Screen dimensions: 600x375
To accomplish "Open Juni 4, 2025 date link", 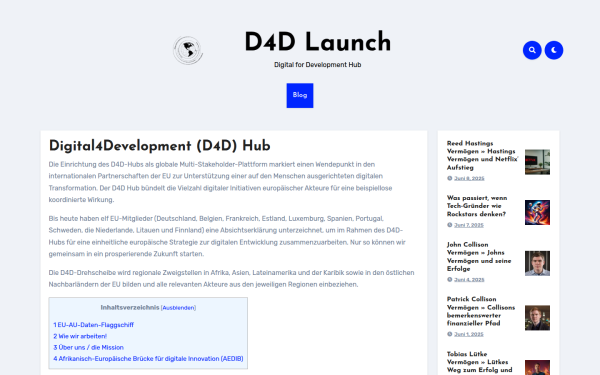I will tap(469, 280).
